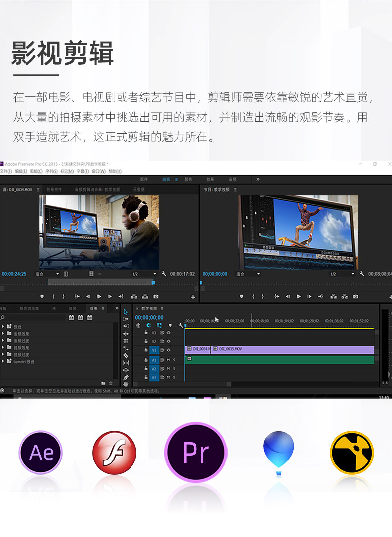Click Overwrite button in Source monitor
The width and height of the screenshot is (392, 537).
[x=145, y=296]
